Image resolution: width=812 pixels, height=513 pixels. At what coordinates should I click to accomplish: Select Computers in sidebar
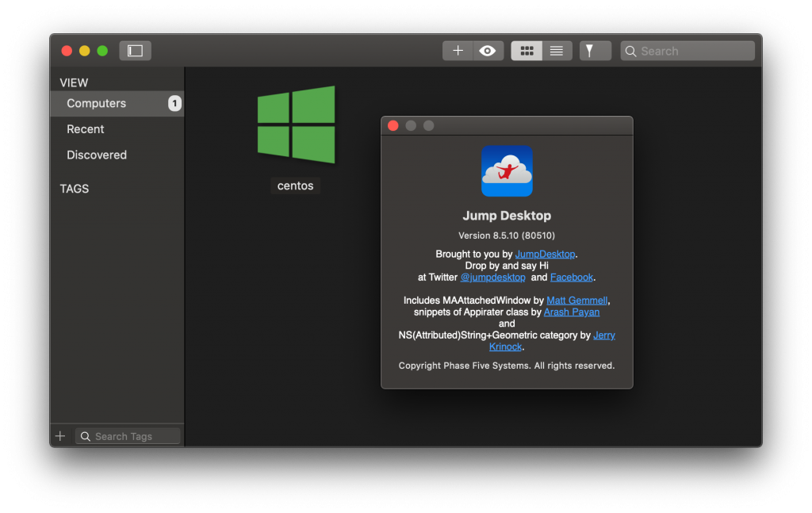tap(117, 104)
